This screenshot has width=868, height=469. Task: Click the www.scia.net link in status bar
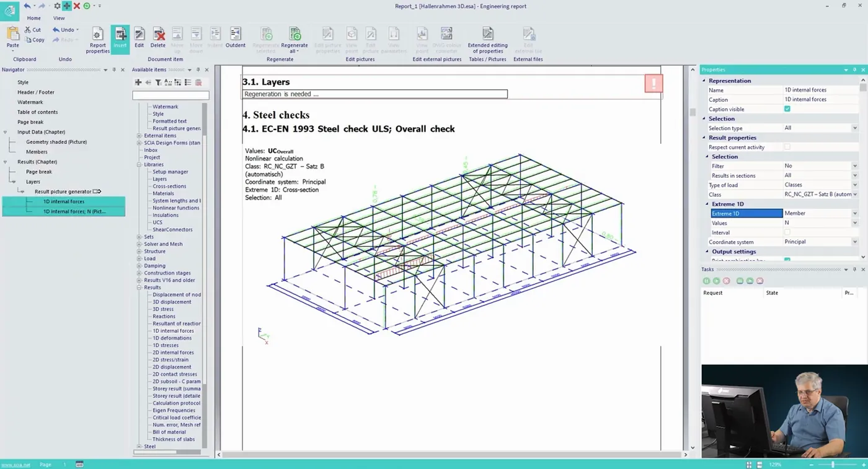point(15,465)
